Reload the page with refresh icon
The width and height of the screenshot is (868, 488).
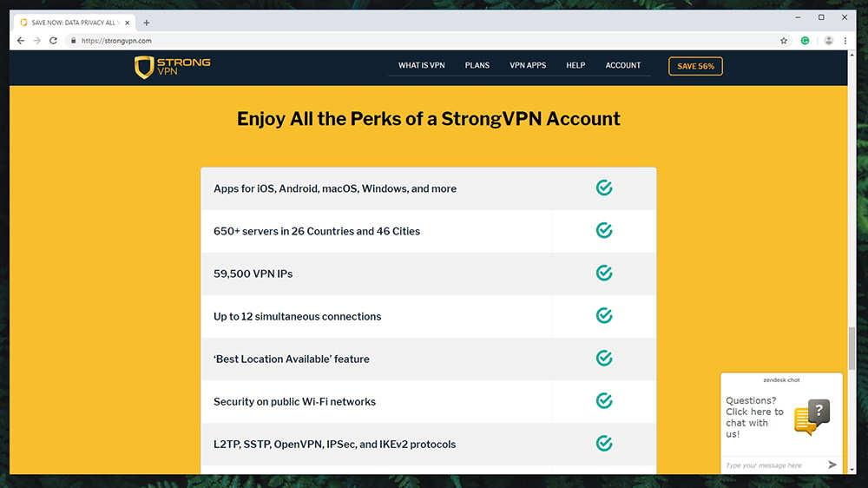click(x=53, y=41)
